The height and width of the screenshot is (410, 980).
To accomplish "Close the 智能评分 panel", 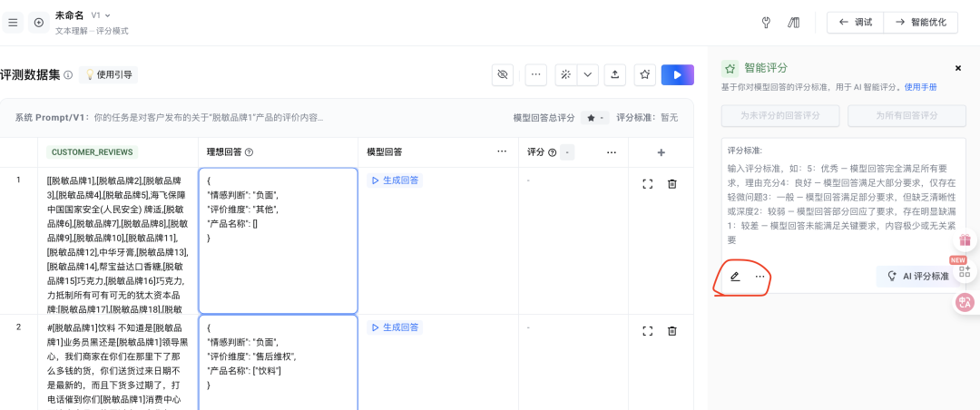I will (x=958, y=68).
